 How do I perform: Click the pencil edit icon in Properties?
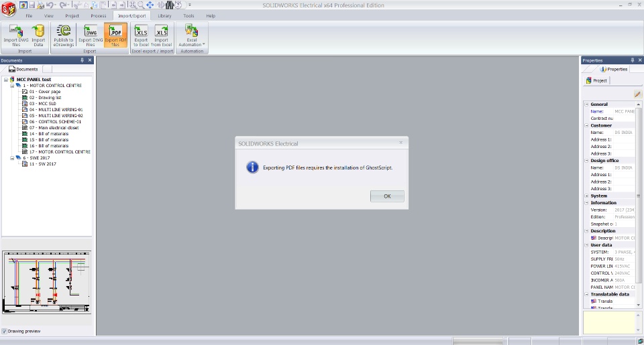pyautogui.click(x=637, y=94)
